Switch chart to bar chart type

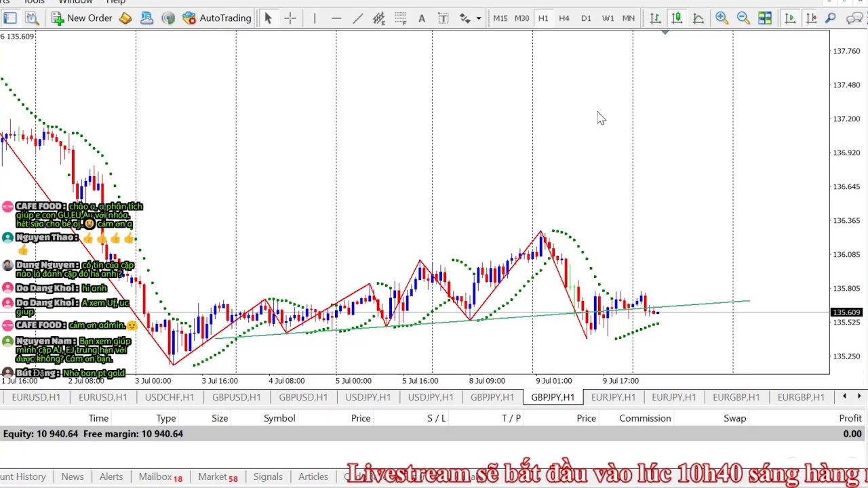(655, 18)
